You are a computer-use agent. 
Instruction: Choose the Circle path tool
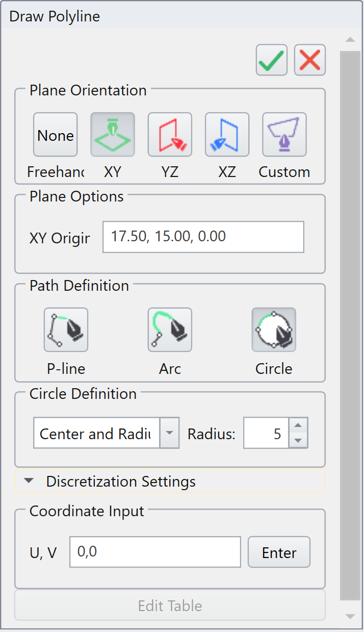274,330
